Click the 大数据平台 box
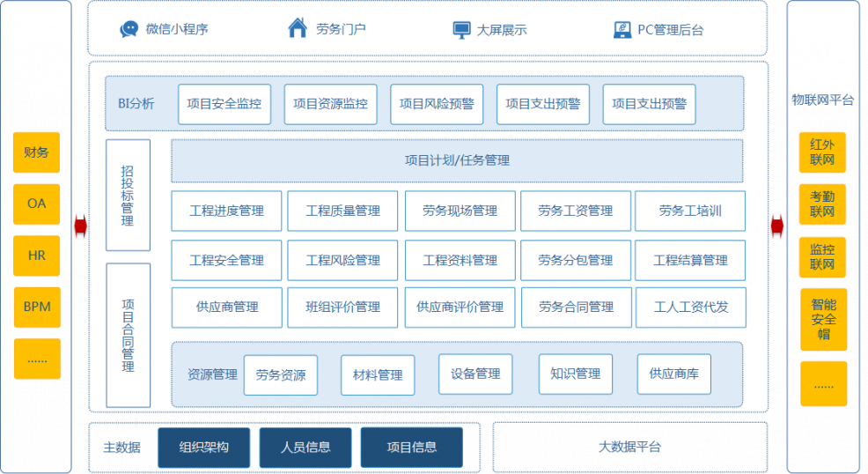 (630, 447)
